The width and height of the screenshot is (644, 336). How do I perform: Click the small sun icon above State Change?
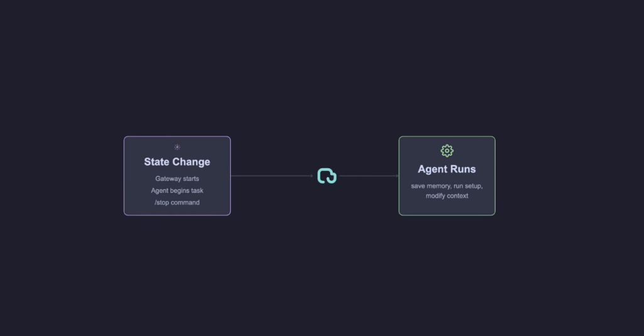click(177, 147)
